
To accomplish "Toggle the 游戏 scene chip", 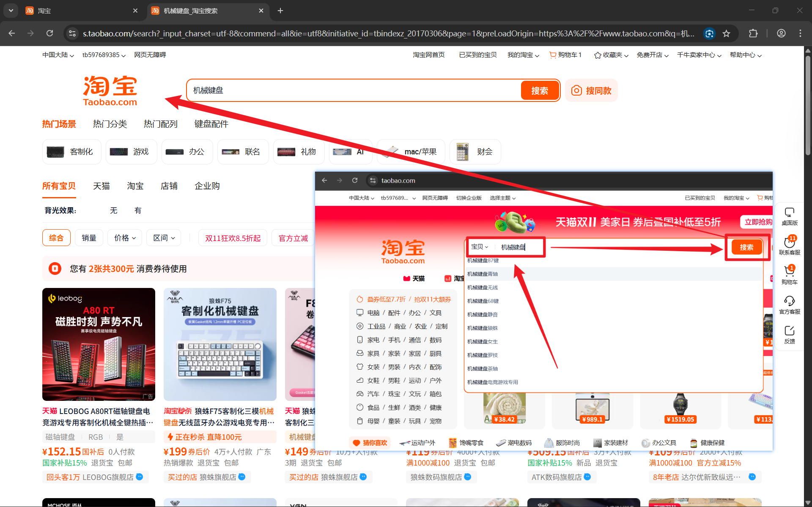I will point(131,152).
